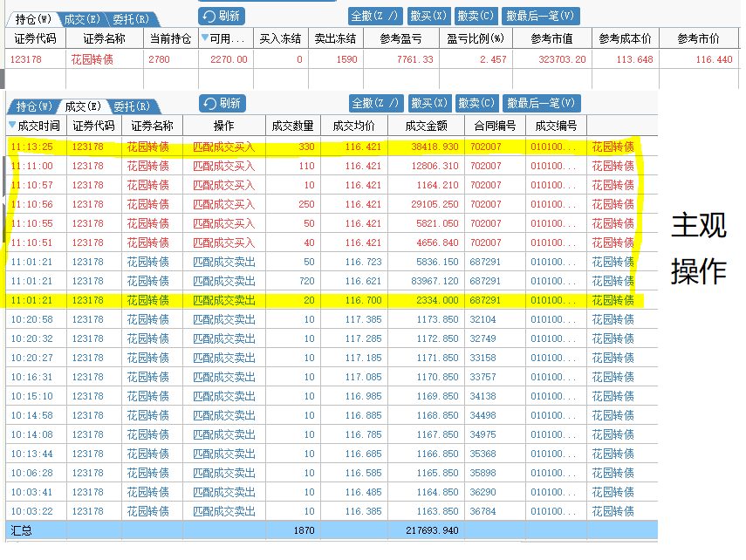Click the 合同编号 column header

[x=495, y=126]
